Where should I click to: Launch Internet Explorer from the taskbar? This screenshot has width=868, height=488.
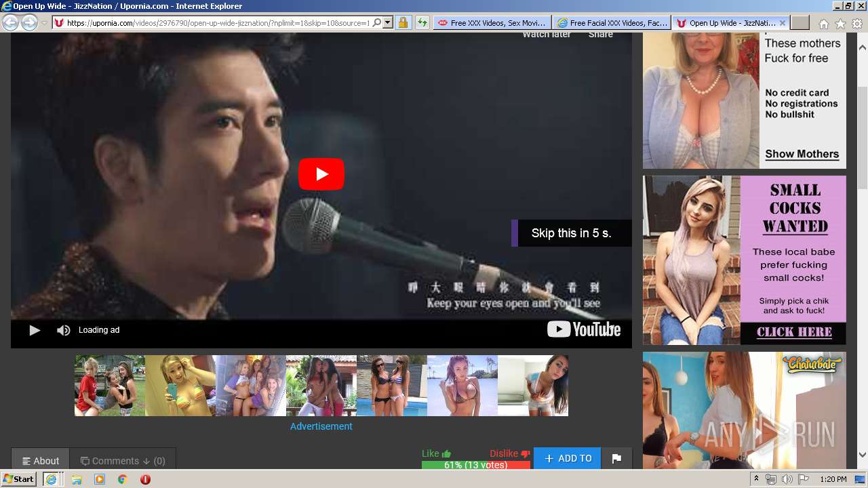click(x=51, y=479)
